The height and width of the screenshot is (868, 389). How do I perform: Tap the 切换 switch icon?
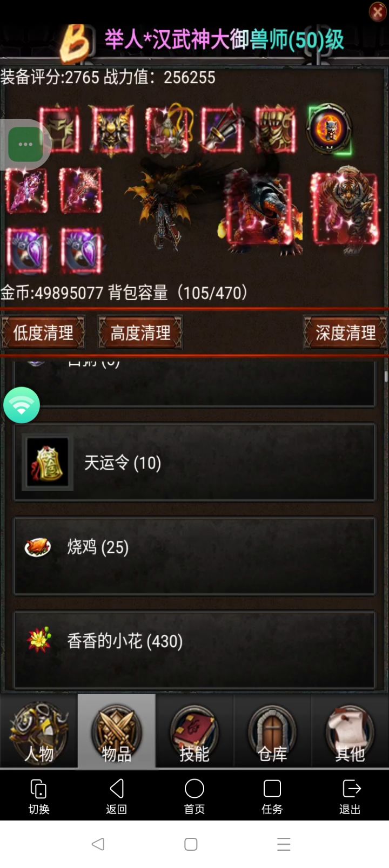(x=39, y=796)
